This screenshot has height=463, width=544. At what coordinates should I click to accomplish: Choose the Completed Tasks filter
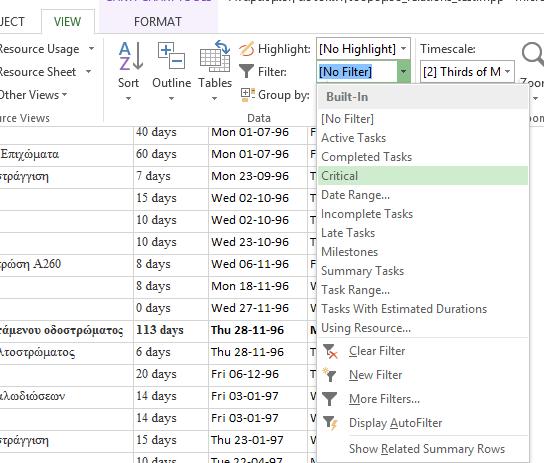(x=423, y=157)
